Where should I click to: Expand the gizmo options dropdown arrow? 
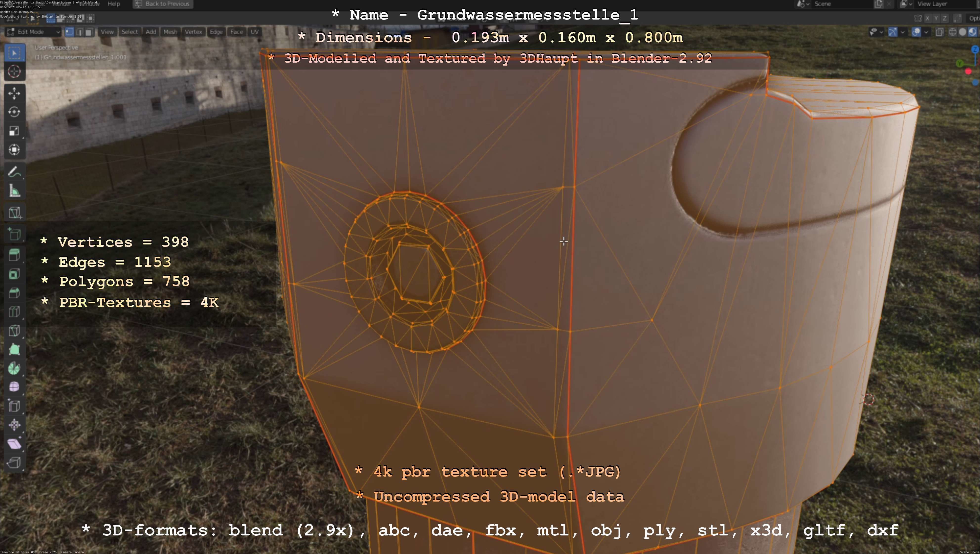click(x=902, y=32)
